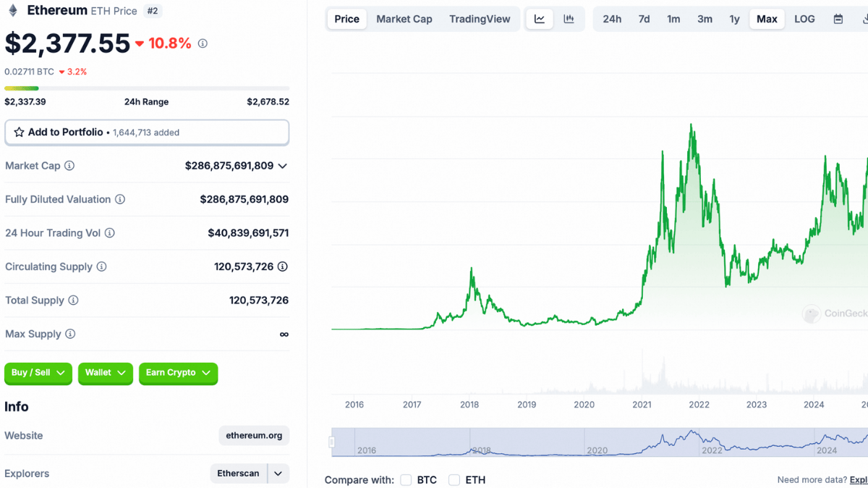Viewport: 868px width, 488px height.
Task: Click the info icon beside Fully Diluted Valuation
Action: (120, 199)
